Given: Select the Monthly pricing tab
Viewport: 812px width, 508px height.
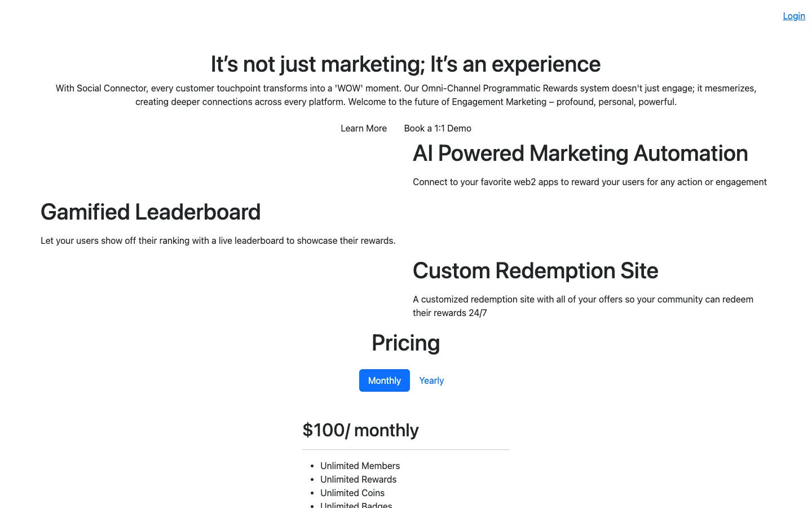Looking at the screenshot, I should click(x=385, y=380).
